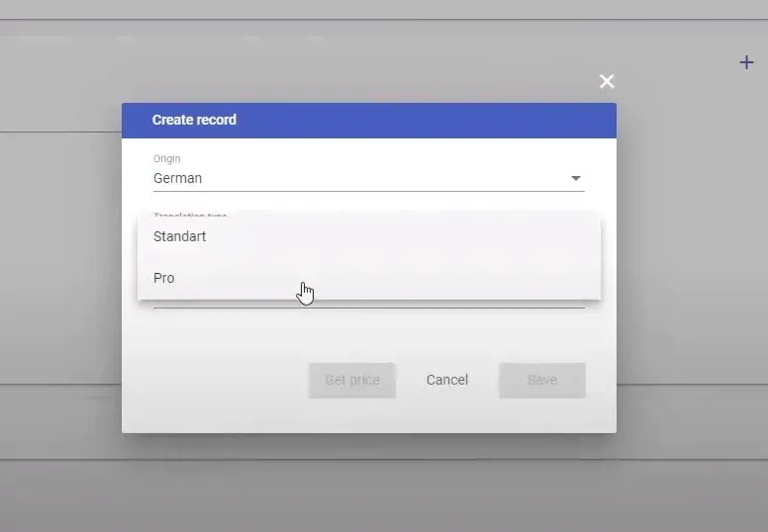Image resolution: width=768 pixels, height=532 pixels.
Task: Close the Create record dialog with X
Action: 607,81
